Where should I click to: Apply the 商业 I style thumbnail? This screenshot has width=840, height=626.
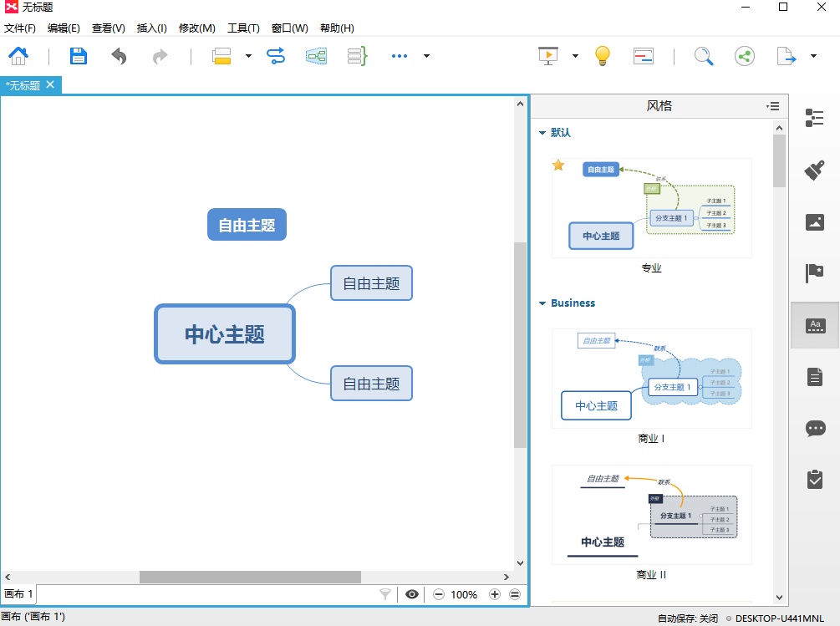coord(651,379)
